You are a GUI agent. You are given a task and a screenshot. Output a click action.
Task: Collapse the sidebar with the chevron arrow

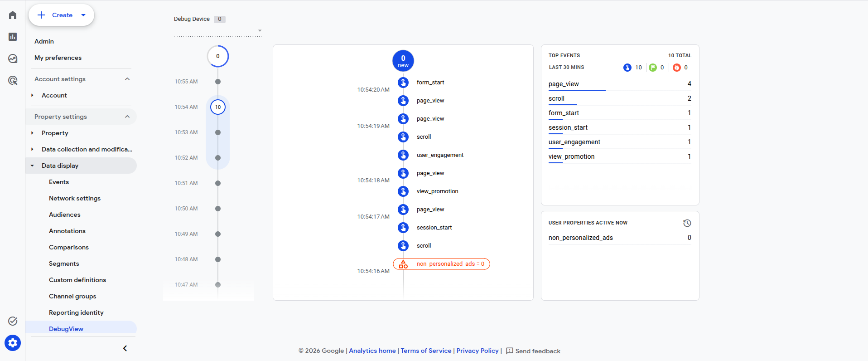point(125,348)
